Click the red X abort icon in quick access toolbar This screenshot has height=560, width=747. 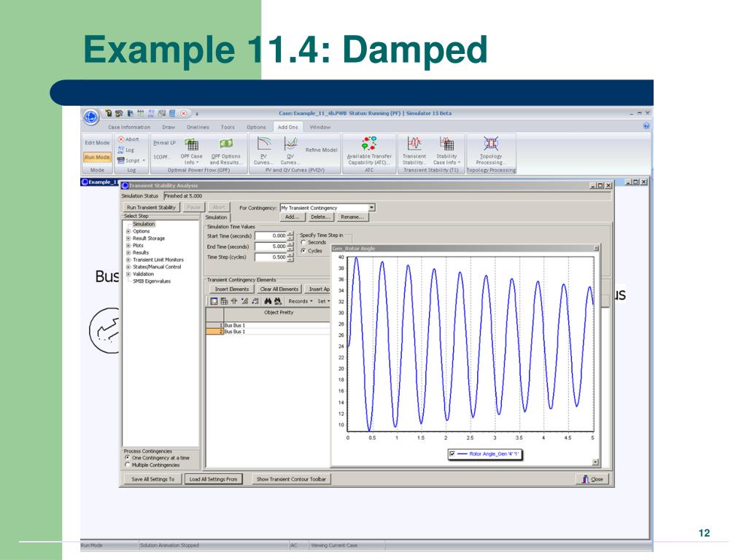[183, 113]
